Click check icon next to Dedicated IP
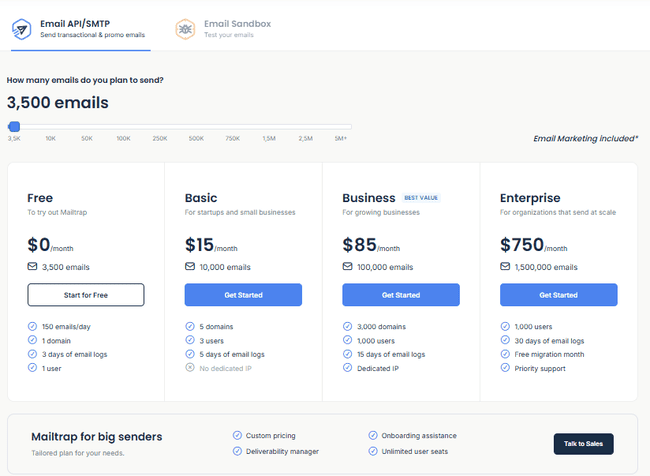This screenshot has height=476, width=650. [x=347, y=368]
